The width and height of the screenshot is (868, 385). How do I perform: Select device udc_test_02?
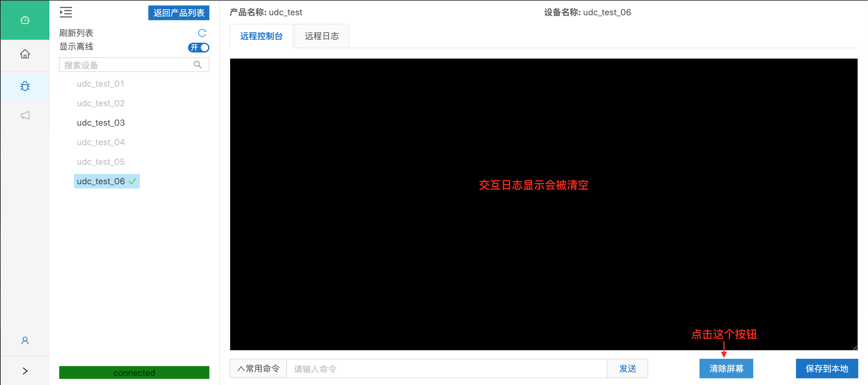(x=101, y=103)
